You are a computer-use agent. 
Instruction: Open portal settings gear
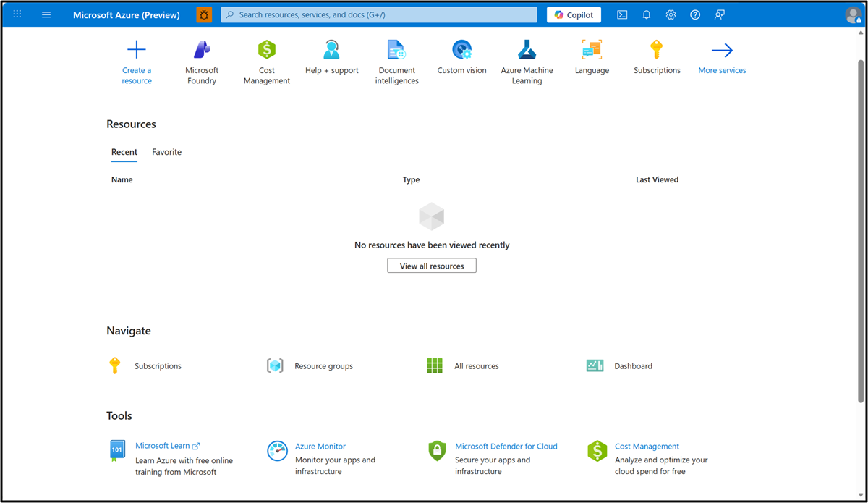point(671,14)
